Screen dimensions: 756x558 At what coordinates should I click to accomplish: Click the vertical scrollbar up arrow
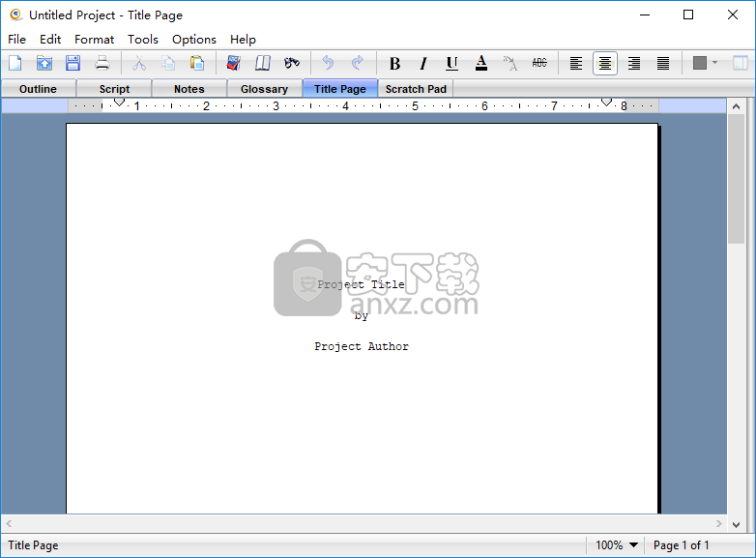tap(736, 106)
